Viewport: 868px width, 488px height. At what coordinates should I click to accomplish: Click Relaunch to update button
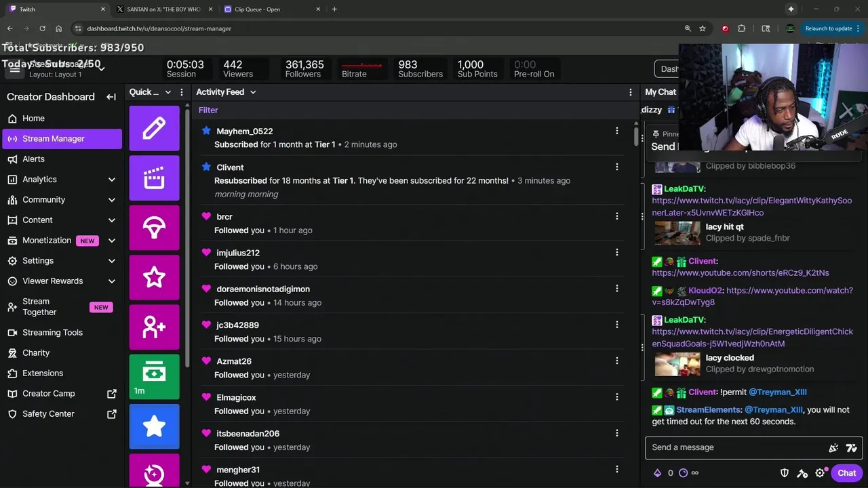(x=831, y=28)
